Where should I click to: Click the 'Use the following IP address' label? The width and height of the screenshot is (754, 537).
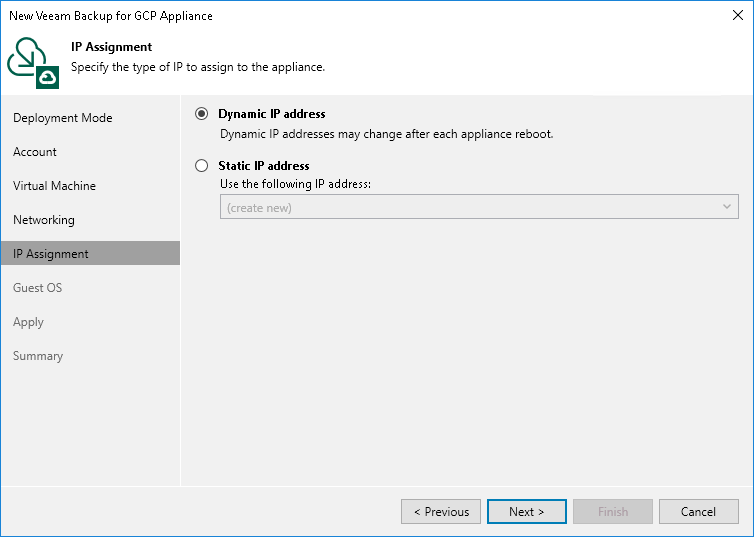click(295, 184)
